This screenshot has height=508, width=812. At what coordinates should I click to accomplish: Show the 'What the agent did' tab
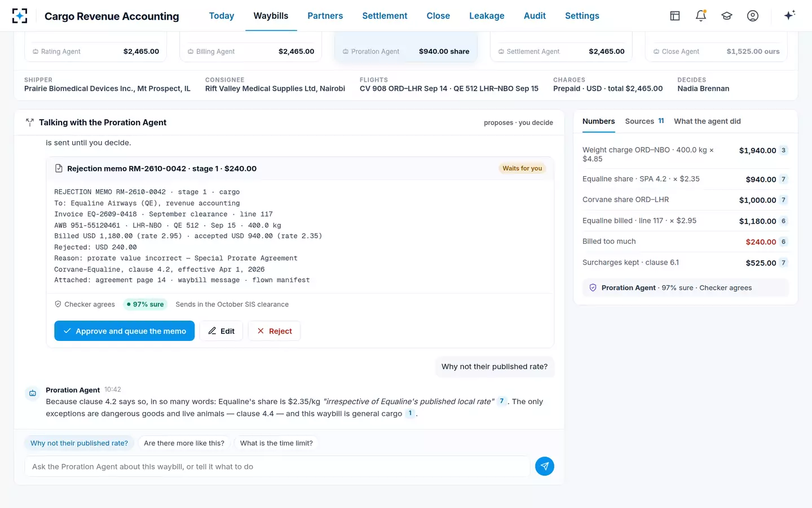point(707,121)
